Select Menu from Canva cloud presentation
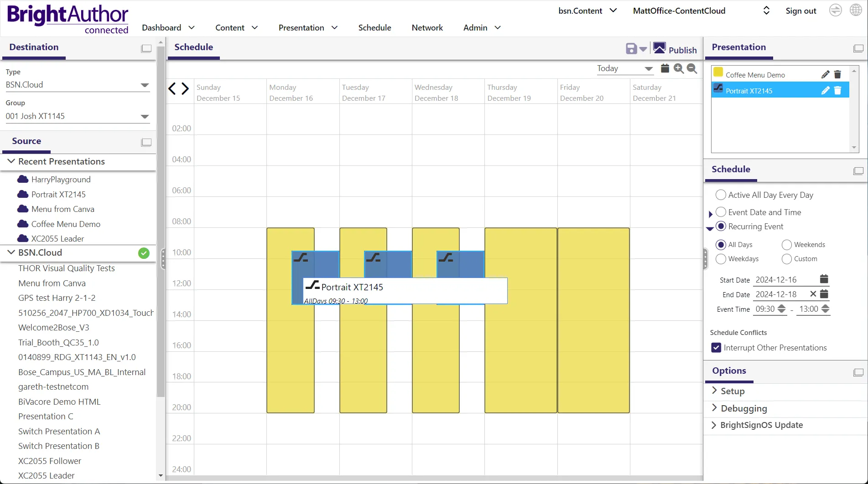Screen dimensions: 868x484 click(x=62, y=209)
